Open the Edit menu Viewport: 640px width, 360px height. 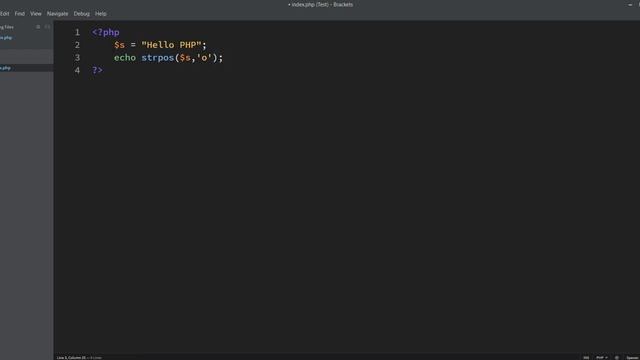click(4, 13)
